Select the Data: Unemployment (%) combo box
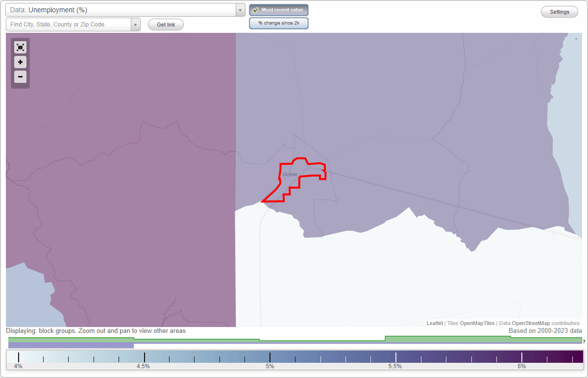The width and height of the screenshot is (588, 378). [x=125, y=10]
